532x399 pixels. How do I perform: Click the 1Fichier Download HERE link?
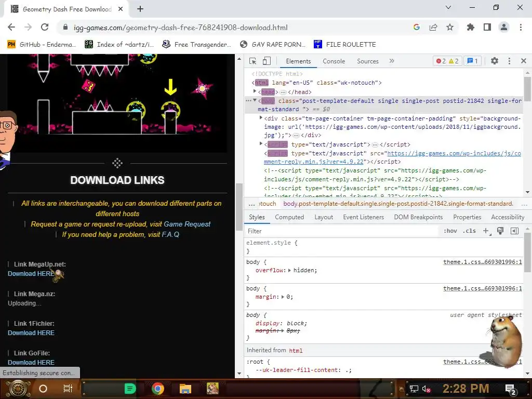pos(31,333)
